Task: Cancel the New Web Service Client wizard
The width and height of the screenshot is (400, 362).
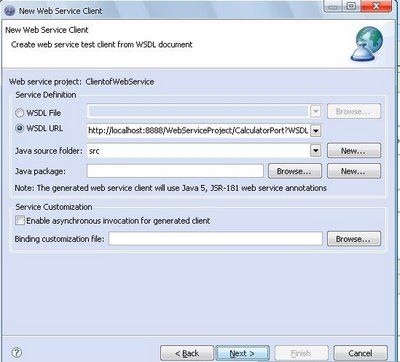Action: tap(360, 353)
